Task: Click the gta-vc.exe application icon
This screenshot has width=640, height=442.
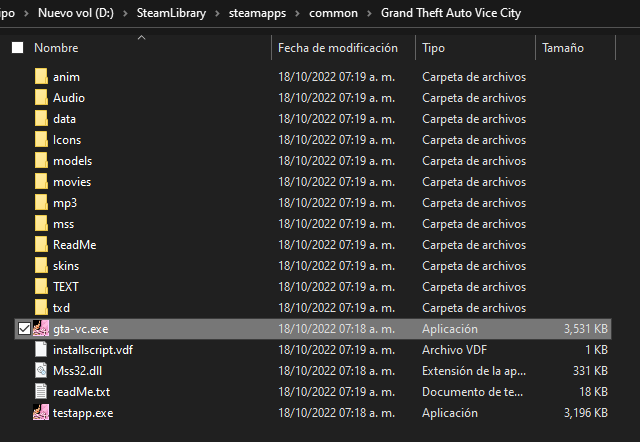Action: [x=41, y=329]
